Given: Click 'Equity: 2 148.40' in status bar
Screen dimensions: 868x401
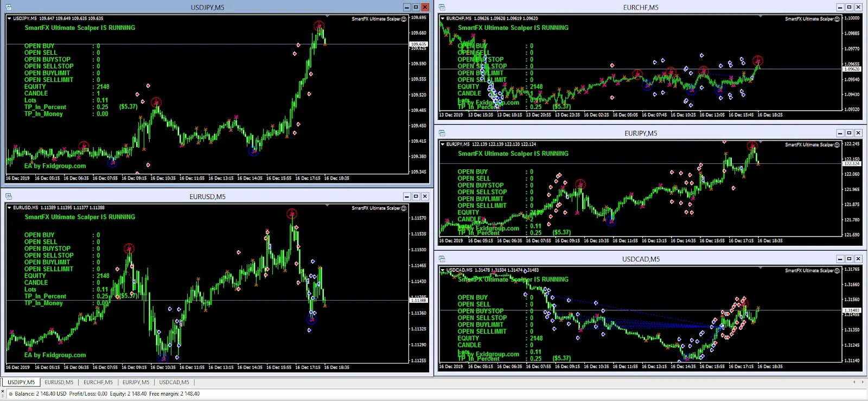Looking at the screenshot, I should pos(128,394).
